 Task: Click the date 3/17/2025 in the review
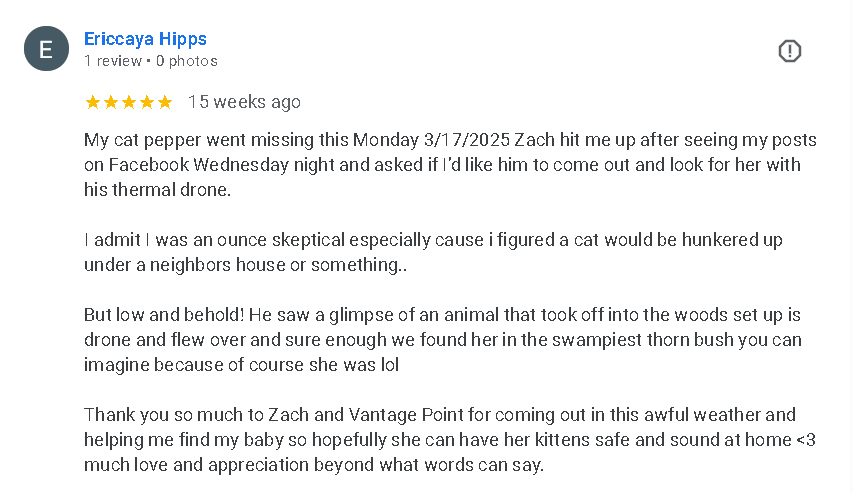(x=467, y=140)
